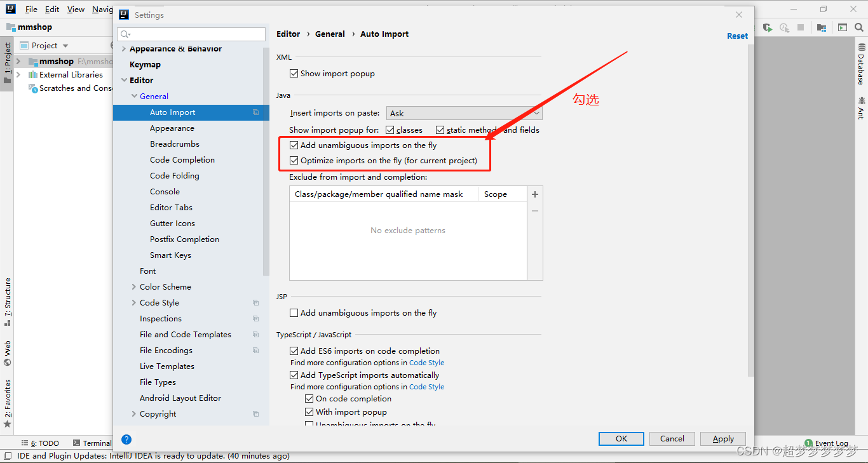Toggle static methods and fields checkbox
Image resolution: width=868 pixels, height=463 pixels.
pos(440,130)
